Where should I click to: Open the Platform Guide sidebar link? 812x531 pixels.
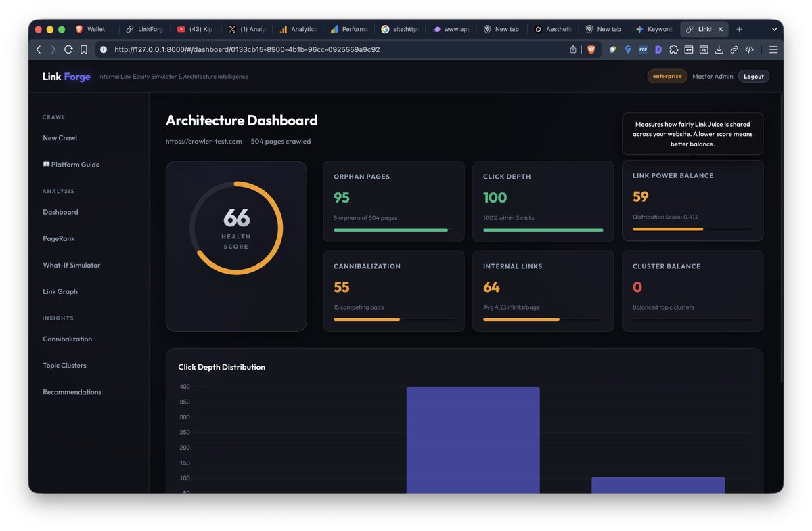(x=71, y=165)
